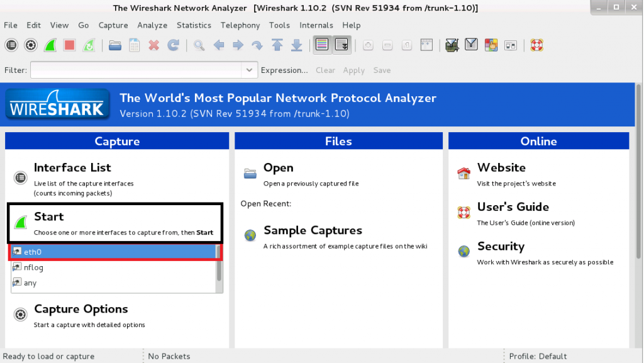Open preferences toolbar icon

(x=511, y=45)
